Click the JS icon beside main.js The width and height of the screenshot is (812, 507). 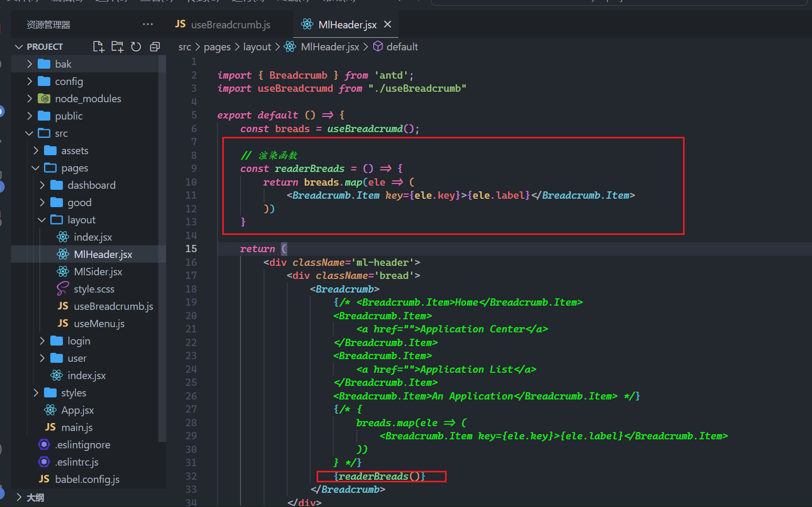50,427
